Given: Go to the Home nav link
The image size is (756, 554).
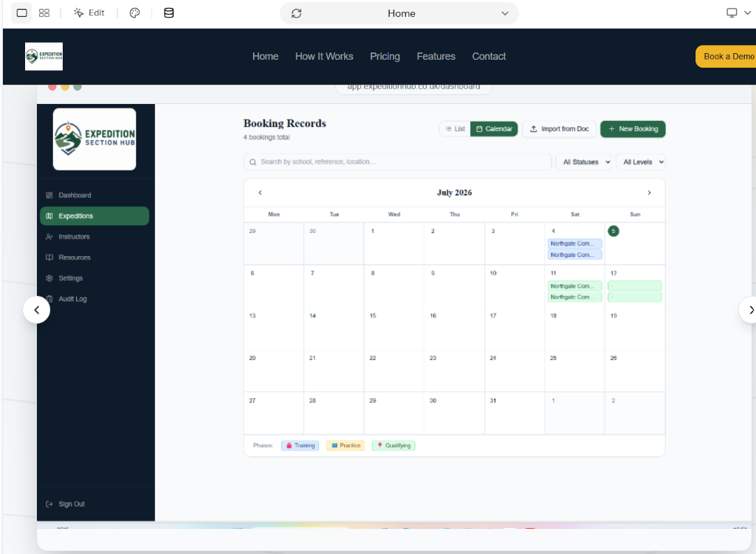Looking at the screenshot, I should tap(265, 56).
